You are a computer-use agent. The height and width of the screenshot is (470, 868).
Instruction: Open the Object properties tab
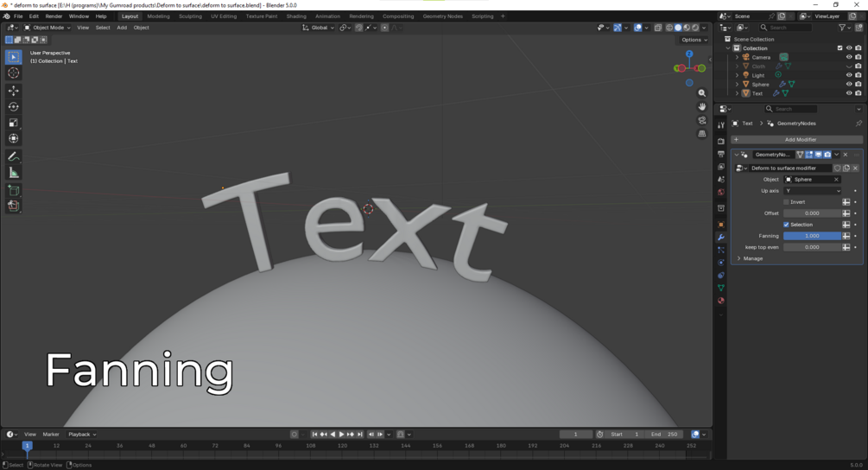[721, 225]
